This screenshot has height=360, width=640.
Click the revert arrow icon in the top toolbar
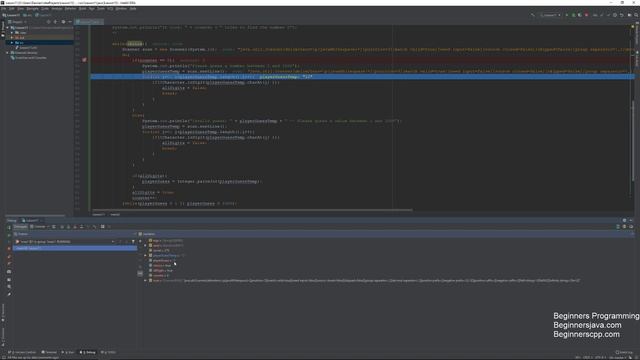(x=622, y=15)
